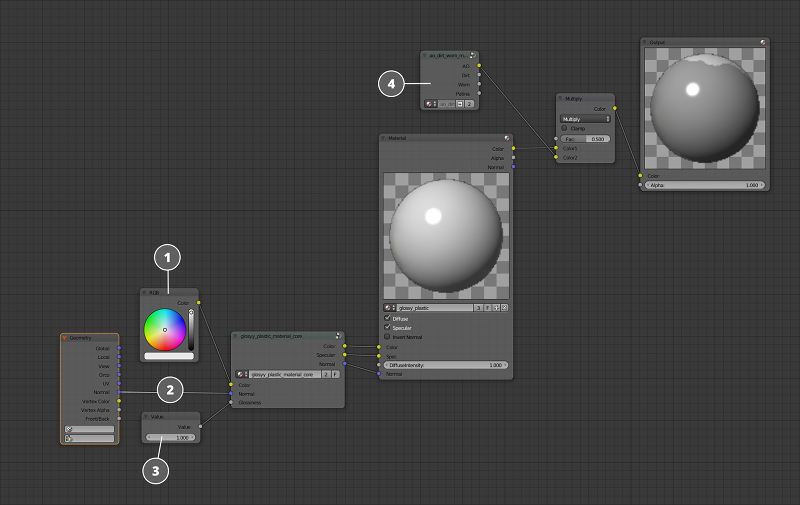Click the add new material plus icon
Viewport: 800px width, 505px height.
point(496,307)
